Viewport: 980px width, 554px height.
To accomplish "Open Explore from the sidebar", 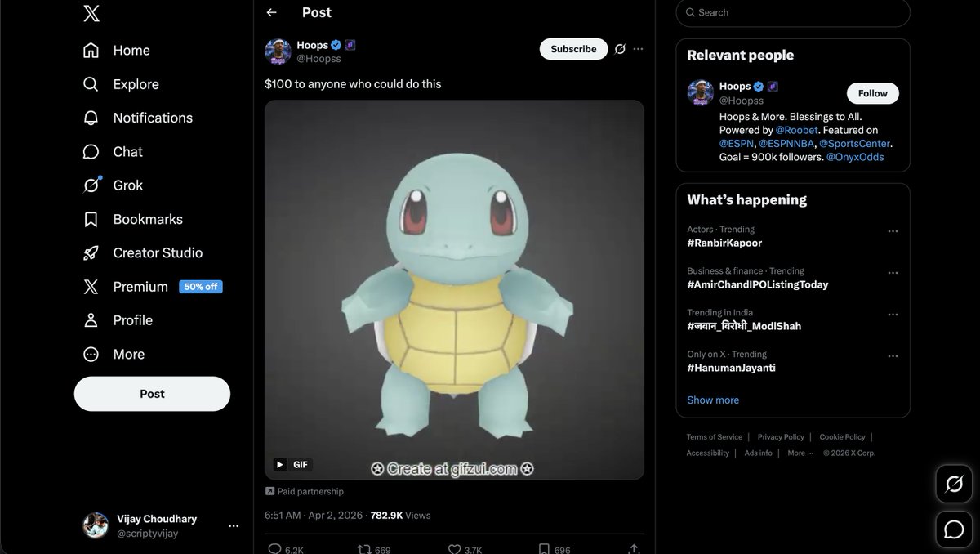I will [x=121, y=84].
